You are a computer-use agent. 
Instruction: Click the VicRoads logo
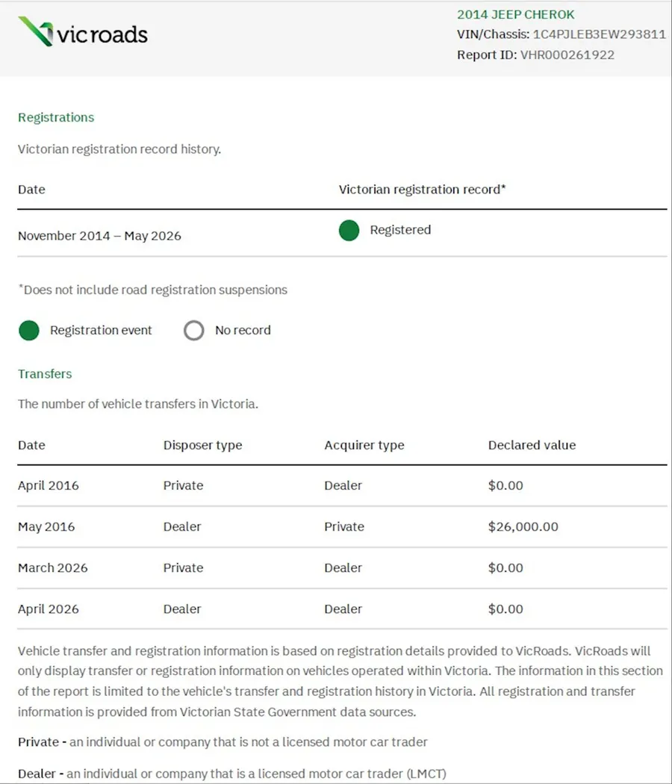83,32
